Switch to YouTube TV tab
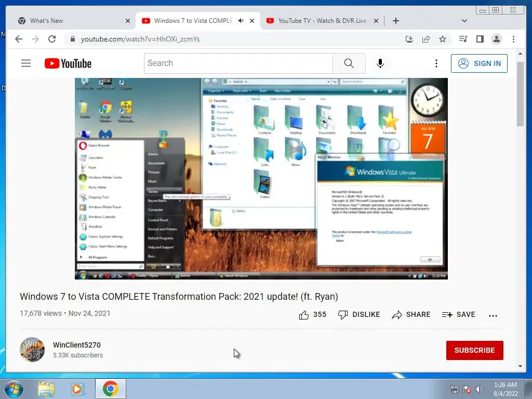The width and height of the screenshot is (532, 399). tap(322, 21)
